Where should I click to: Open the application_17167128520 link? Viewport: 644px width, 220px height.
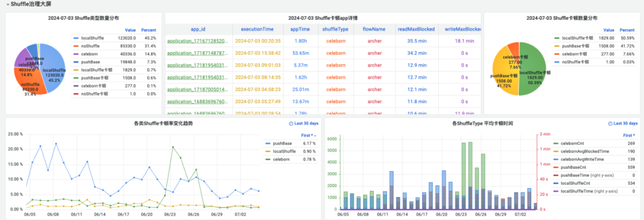pyautogui.click(x=197, y=41)
